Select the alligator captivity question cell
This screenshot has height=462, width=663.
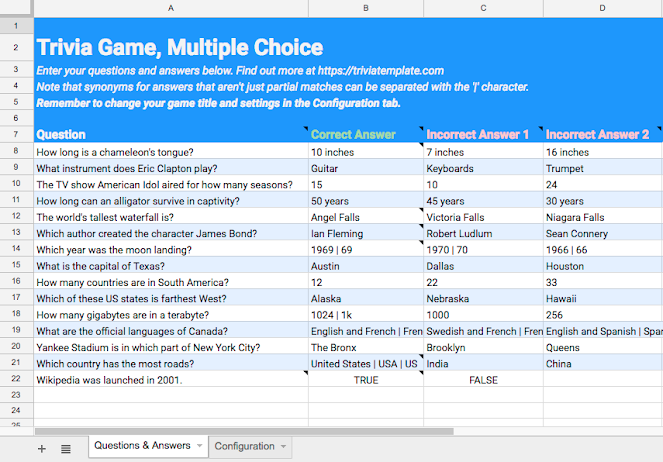[171, 200]
